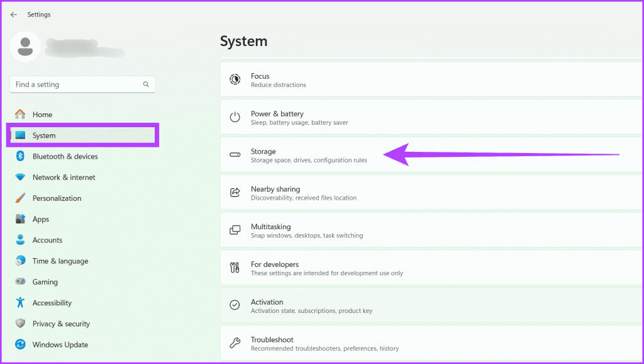
Task: Open Home in the sidebar
Action: point(82,115)
